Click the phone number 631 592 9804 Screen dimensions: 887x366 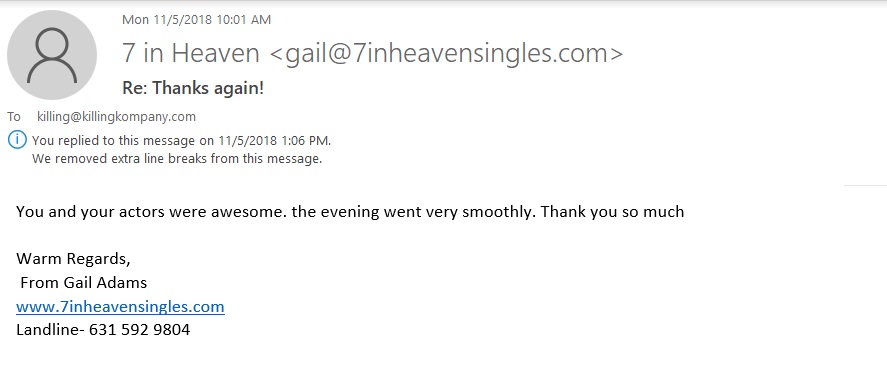point(140,329)
